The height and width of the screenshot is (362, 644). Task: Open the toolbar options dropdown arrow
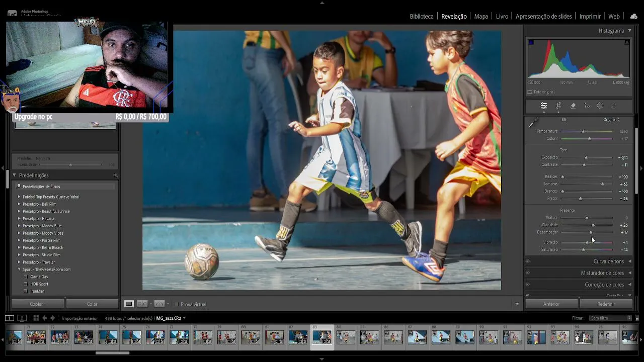(517, 304)
